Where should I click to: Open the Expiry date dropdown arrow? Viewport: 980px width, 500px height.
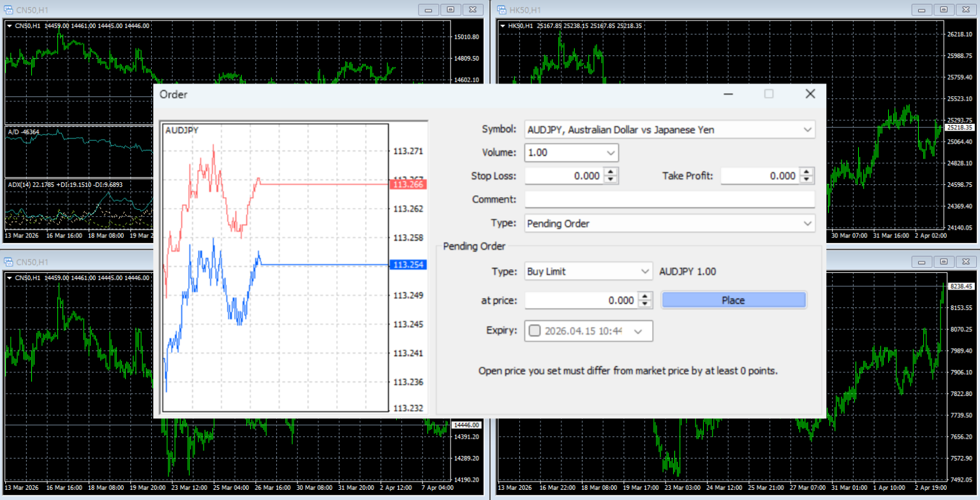pyautogui.click(x=639, y=330)
